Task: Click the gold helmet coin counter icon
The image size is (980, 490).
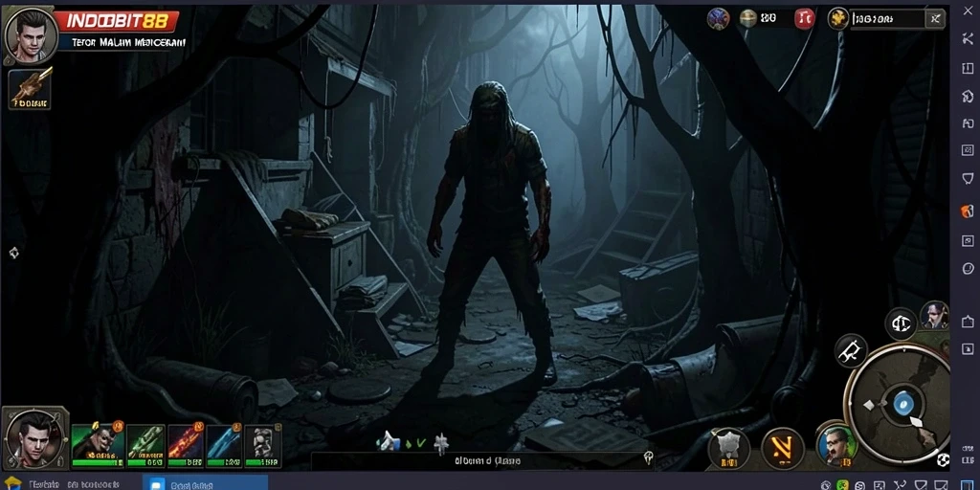Action: (748, 19)
